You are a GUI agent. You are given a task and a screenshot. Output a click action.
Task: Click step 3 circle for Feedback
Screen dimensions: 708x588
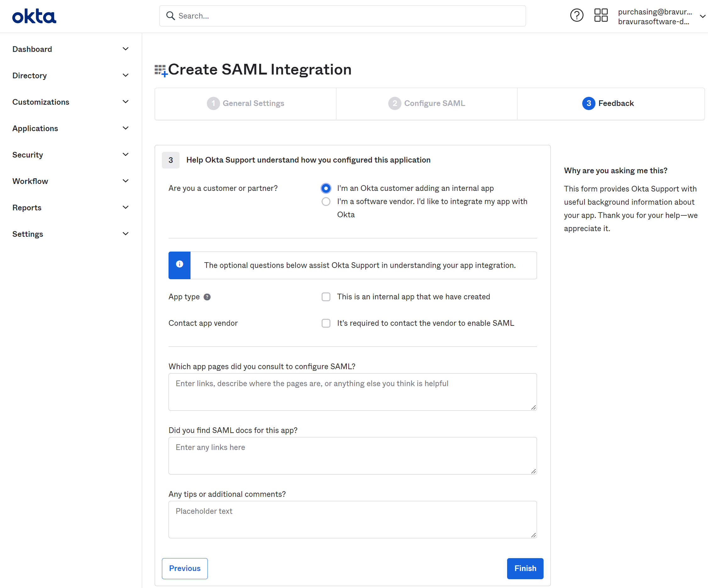tap(589, 103)
